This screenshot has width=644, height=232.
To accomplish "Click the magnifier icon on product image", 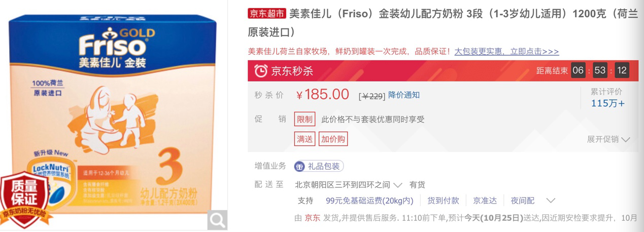I will [218, 220].
